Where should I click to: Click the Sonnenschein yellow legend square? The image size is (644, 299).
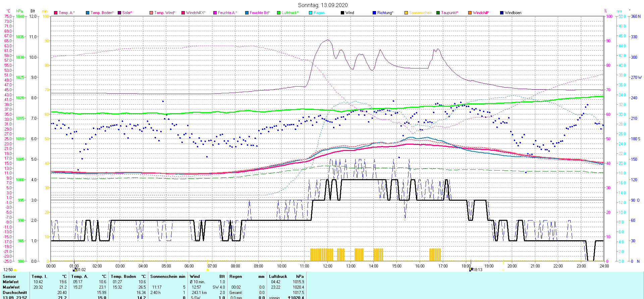(406, 13)
